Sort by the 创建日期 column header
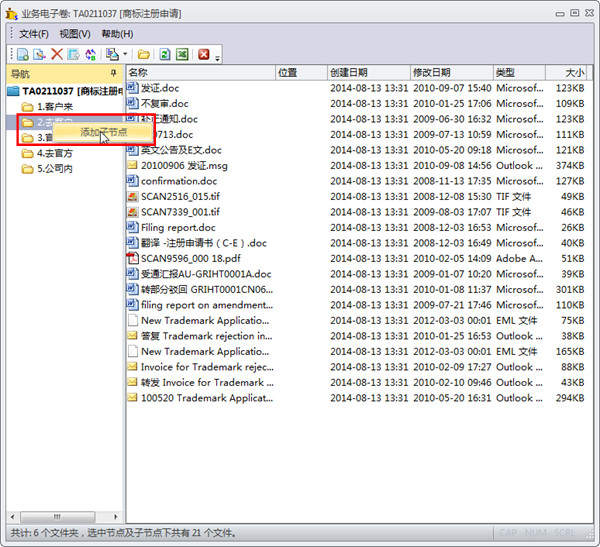The width and height of the screenshot is (600, 547). [368, 72]
